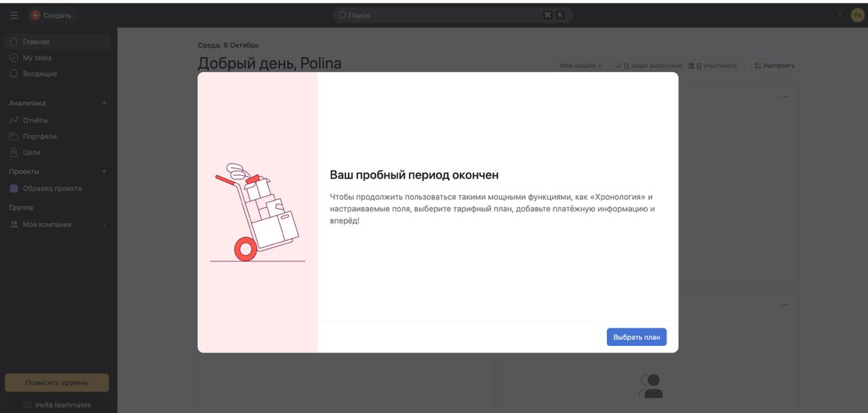Open Моя неделя dropdown
The width and height of the screenshot is (868, 413).
click(x=580, y=66)
